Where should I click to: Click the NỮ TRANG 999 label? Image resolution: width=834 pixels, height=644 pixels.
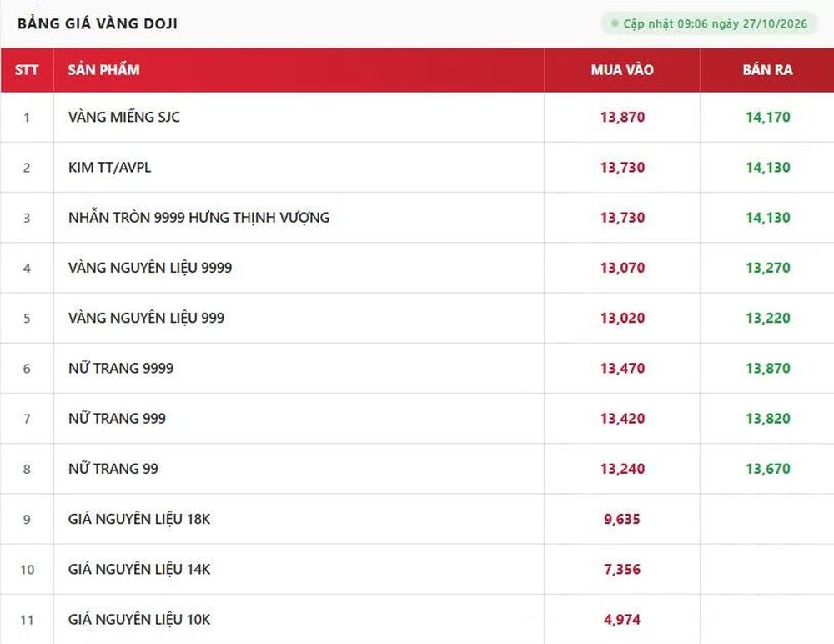point(117,418)
